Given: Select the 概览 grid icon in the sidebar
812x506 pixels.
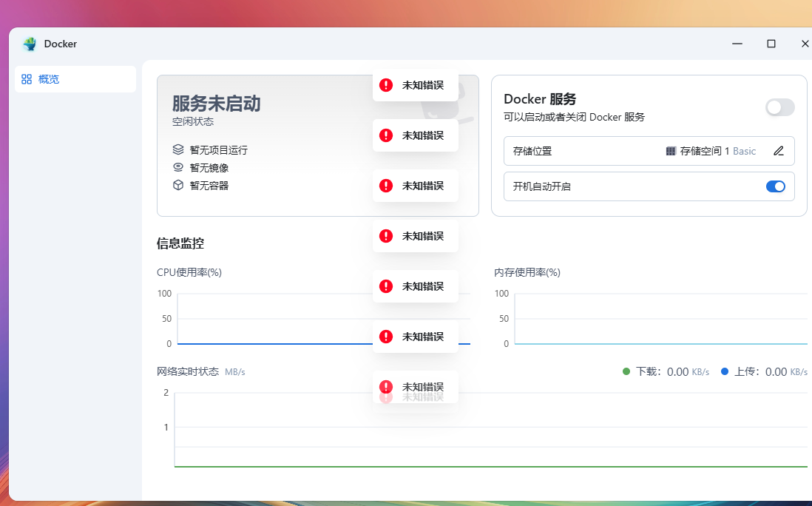Looking at the screenshot, I should click(x=27, y=79).
